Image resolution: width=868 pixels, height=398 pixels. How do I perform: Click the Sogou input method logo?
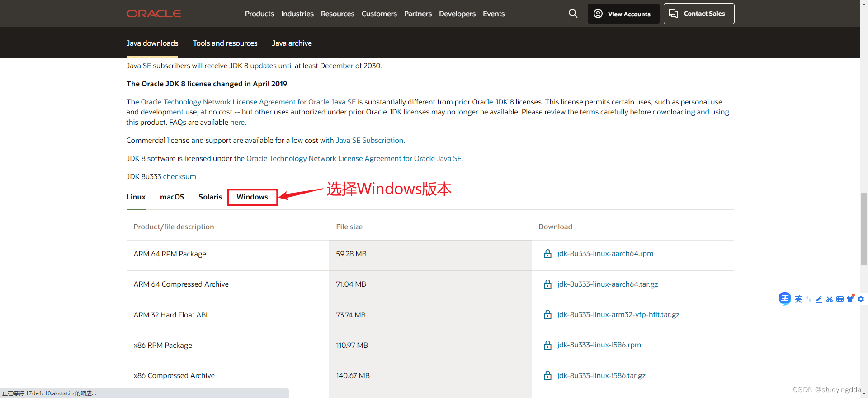[x=785, y=298]
